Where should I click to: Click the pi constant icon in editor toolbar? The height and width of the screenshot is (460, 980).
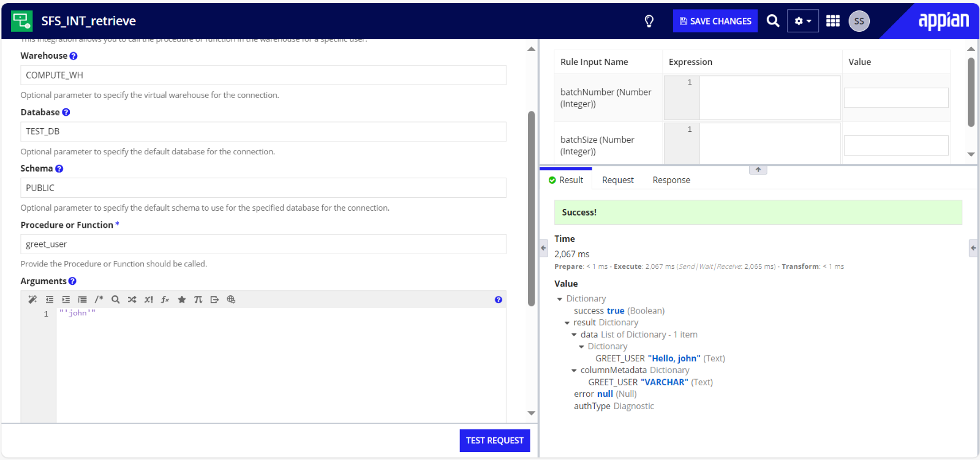[x=198, y=300]
